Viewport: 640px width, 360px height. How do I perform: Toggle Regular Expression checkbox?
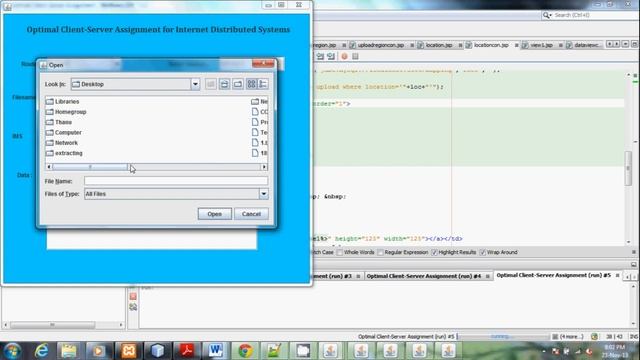(380, 253)
